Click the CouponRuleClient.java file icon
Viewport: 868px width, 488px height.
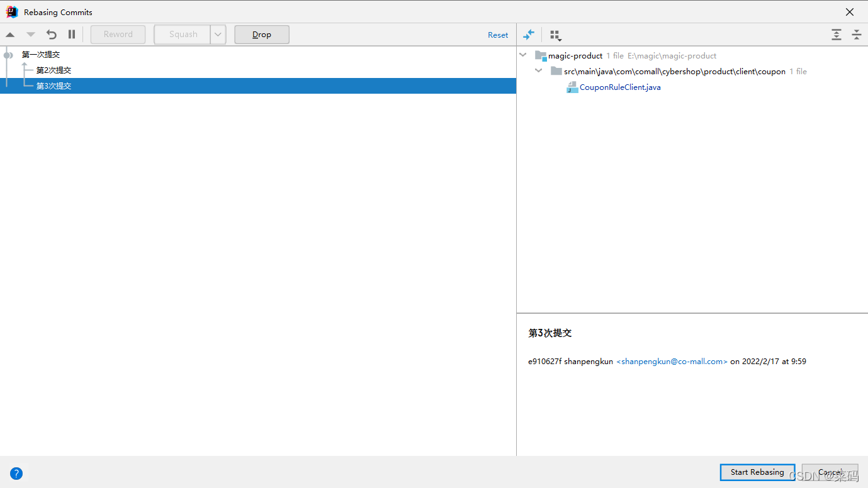572,87
